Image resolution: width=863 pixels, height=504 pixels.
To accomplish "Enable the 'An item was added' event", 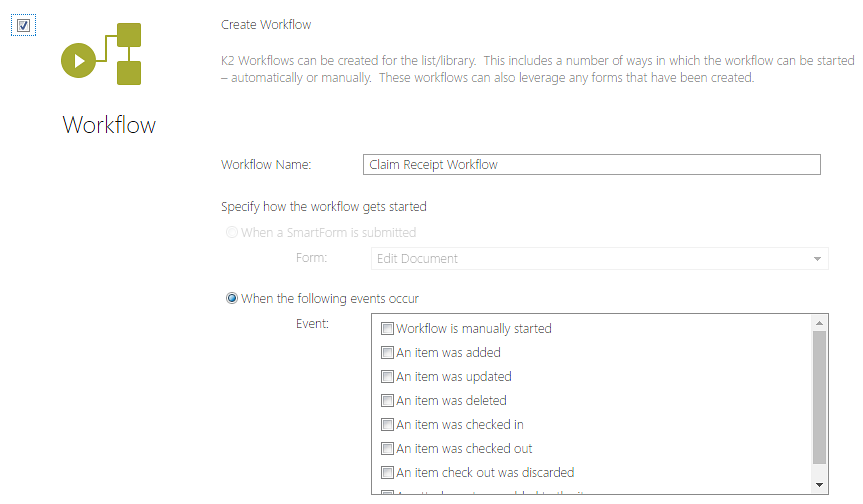I will coord(388,353).
